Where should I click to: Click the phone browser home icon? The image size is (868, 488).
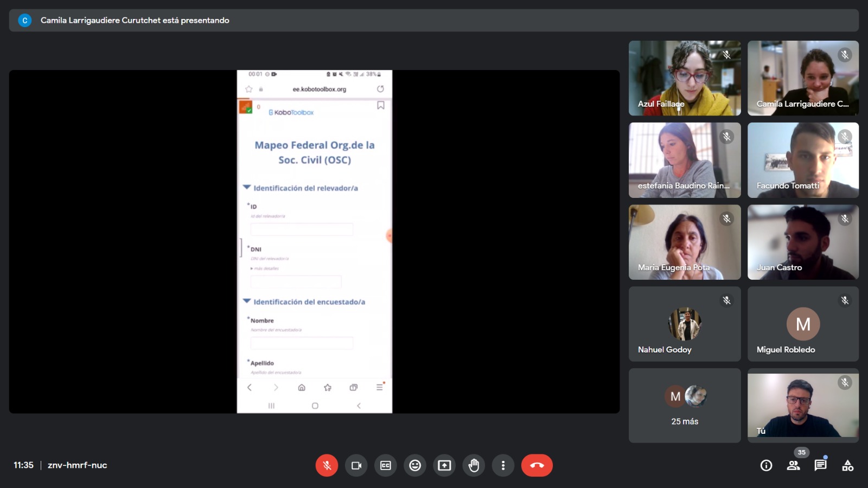click(x=302, y=388)
